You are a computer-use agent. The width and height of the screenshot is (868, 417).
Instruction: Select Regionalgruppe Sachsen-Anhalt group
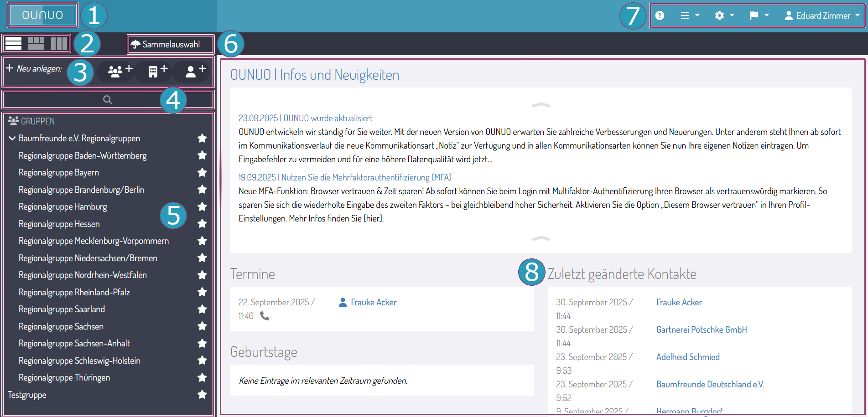click(x=74, y=343)
